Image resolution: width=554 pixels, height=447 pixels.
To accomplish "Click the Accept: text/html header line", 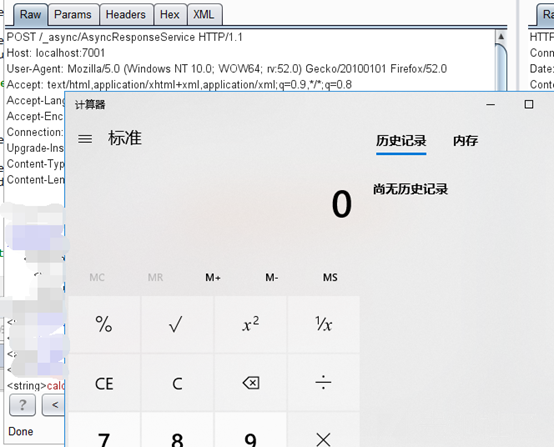I will click(179, 85).
